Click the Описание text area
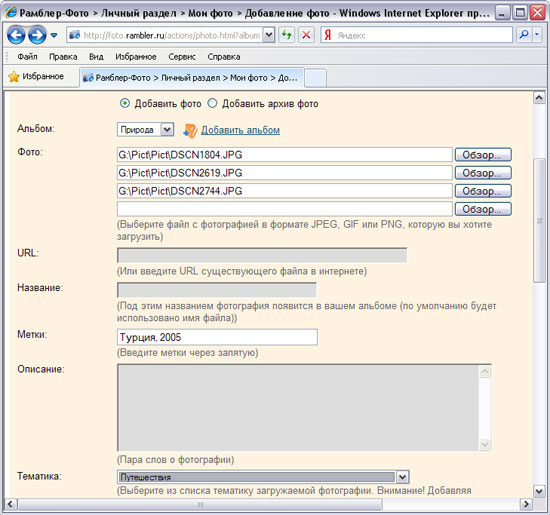 click(298, 407)
